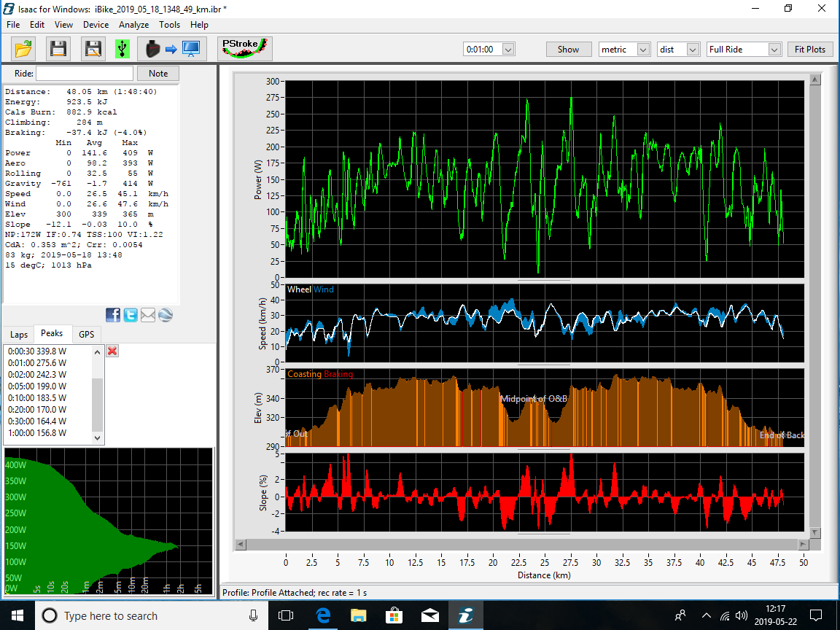This screenshot has width=840, height=630.
Task: Click the green USB connection icon
Action: point(122,49)
